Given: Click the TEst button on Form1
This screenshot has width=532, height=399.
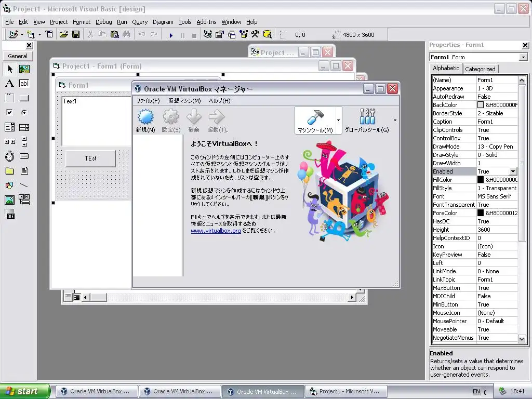Looking at the screenshot, I should [90, 158].
